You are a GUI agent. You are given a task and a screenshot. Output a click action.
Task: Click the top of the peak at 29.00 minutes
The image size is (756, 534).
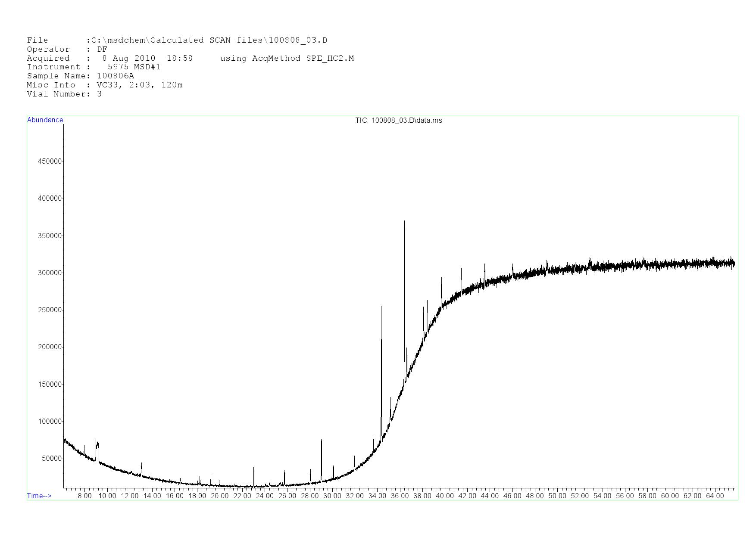(x=321, y=440)
